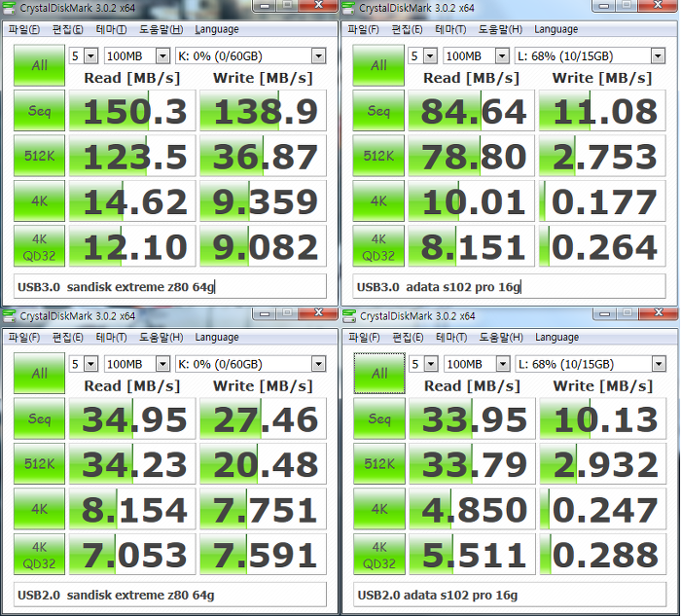Viewport: 681px width, 616px height.
Task: Open 100MB size dropdown in USB2.0 sandisk window
Action: [162, 364]
